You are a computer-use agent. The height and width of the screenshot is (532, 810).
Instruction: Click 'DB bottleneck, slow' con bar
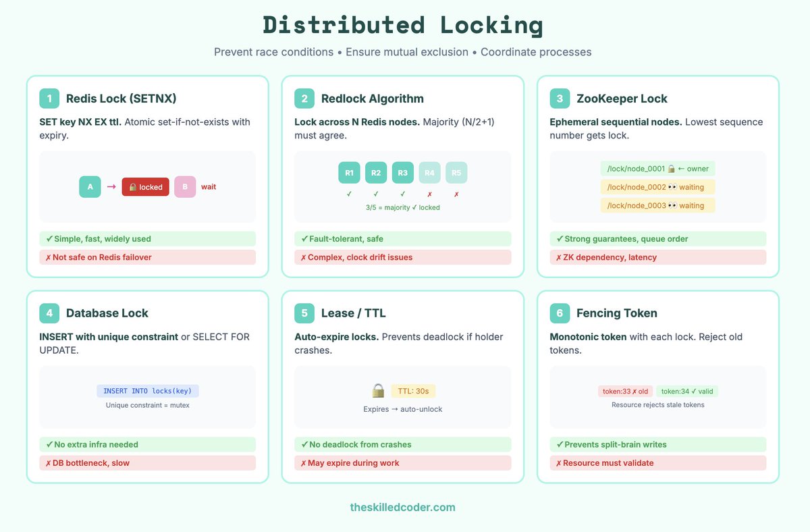coord(148,462)
